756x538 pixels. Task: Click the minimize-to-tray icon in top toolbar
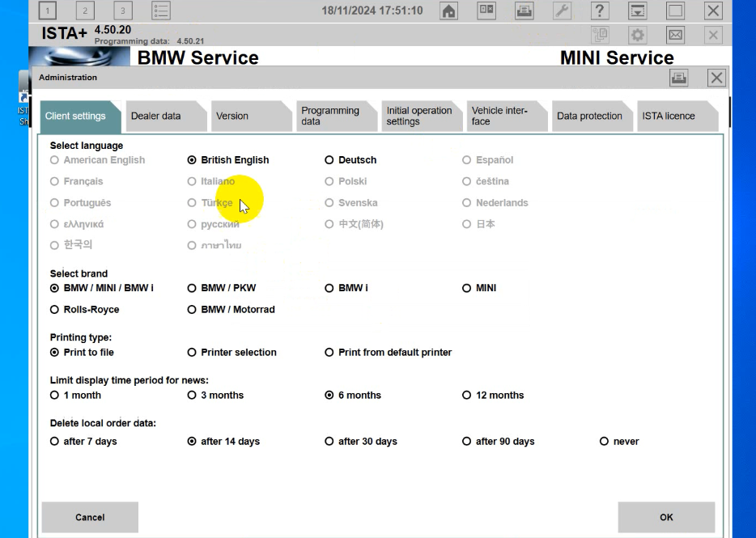coord(637,11)
